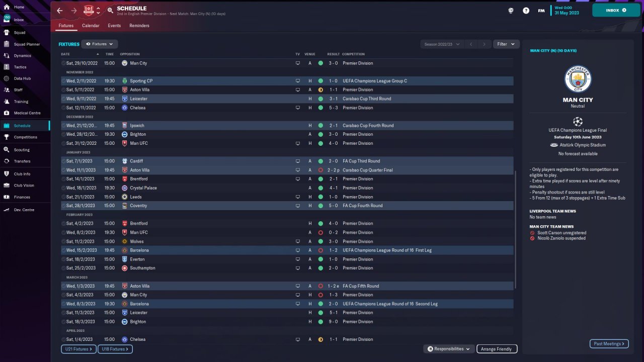
Task: Click the Atatürk Olympic Stadium text
Action: click(584, 145)
